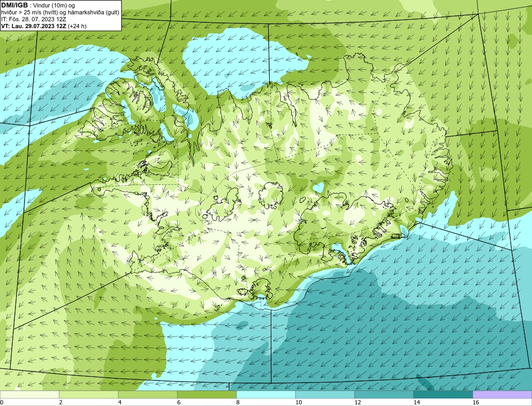Click the 'IT: Fös. 28. 07. 2023 12Z' line
This screenshot has height=406, width=532.
pyautogui.click(x=33, y=19)
